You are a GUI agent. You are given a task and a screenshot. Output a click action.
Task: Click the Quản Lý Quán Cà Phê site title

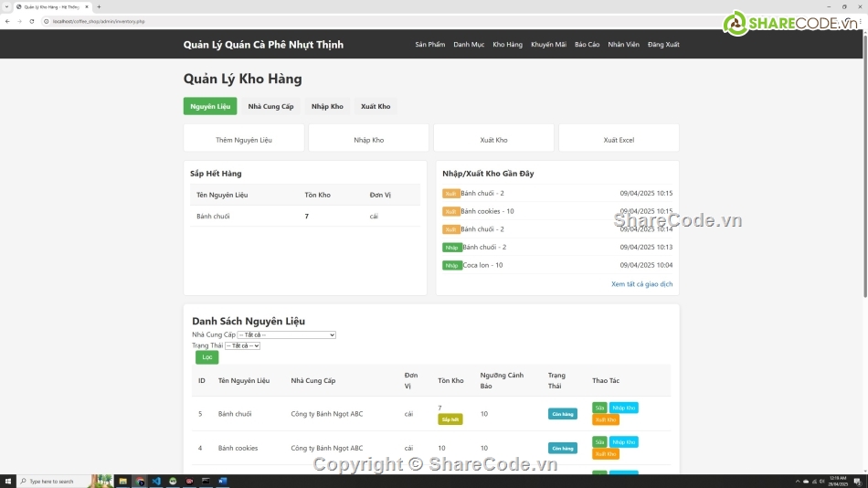tap(263, 44)
